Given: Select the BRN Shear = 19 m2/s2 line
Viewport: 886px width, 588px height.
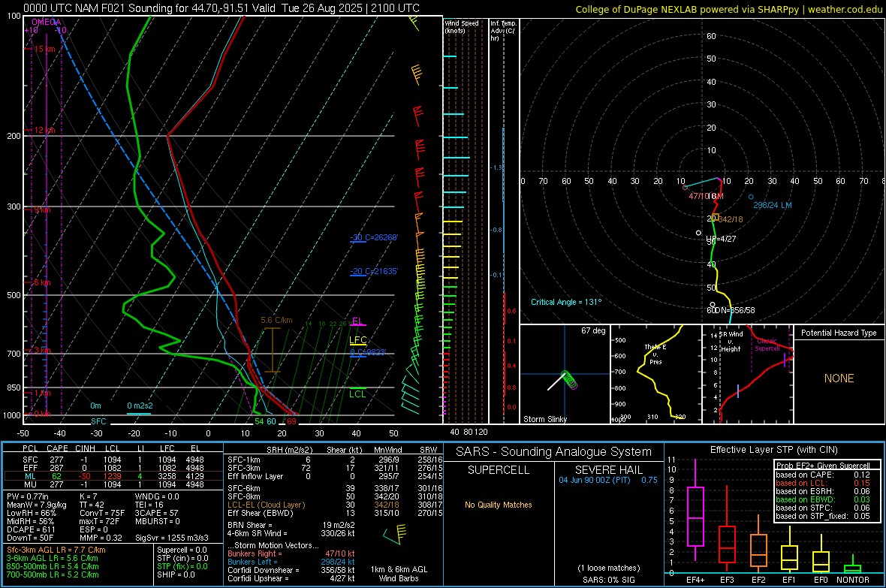Looking at the screenshot, I should pyautogui.click(x=291, y=525).
